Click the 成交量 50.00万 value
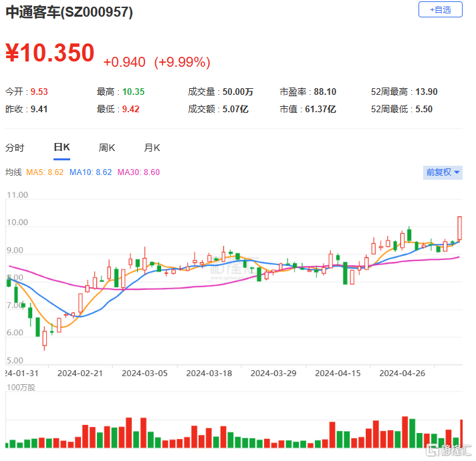476x461 pixels. coord(238,92)
